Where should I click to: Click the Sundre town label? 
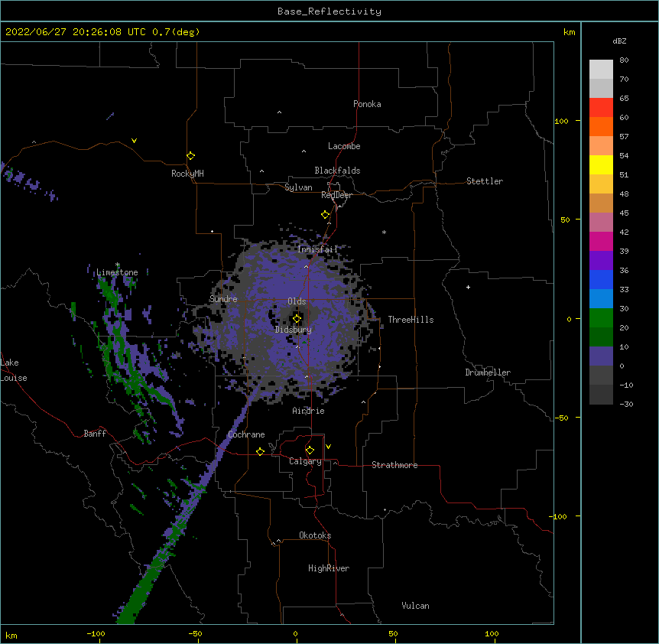tap(223, 299)
